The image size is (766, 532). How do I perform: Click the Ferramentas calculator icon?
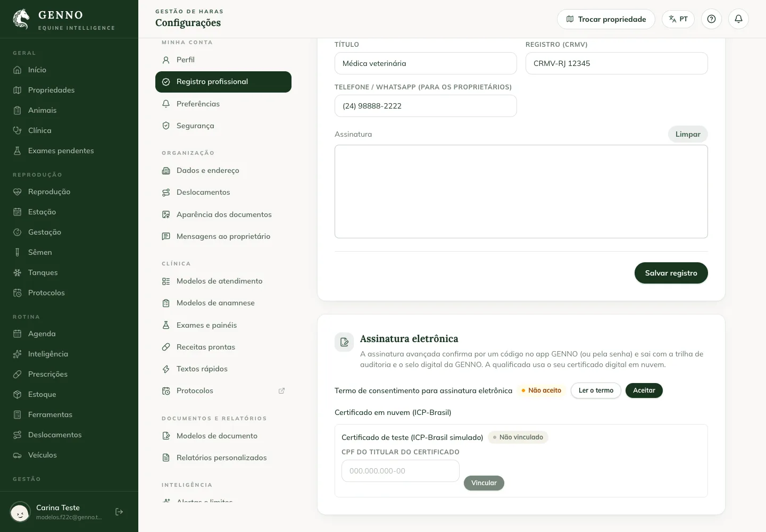coord(17,414)
